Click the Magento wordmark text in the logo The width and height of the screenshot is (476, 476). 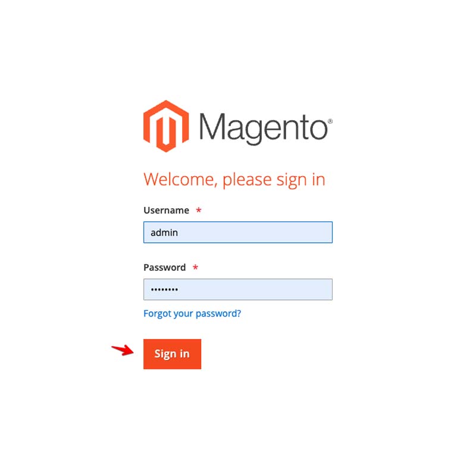point(264,128)
